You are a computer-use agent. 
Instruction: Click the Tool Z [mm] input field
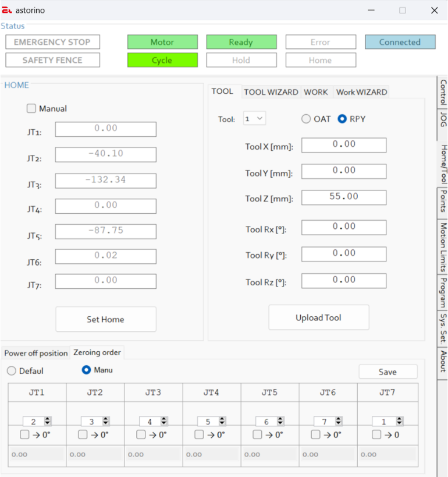[344, 197]
